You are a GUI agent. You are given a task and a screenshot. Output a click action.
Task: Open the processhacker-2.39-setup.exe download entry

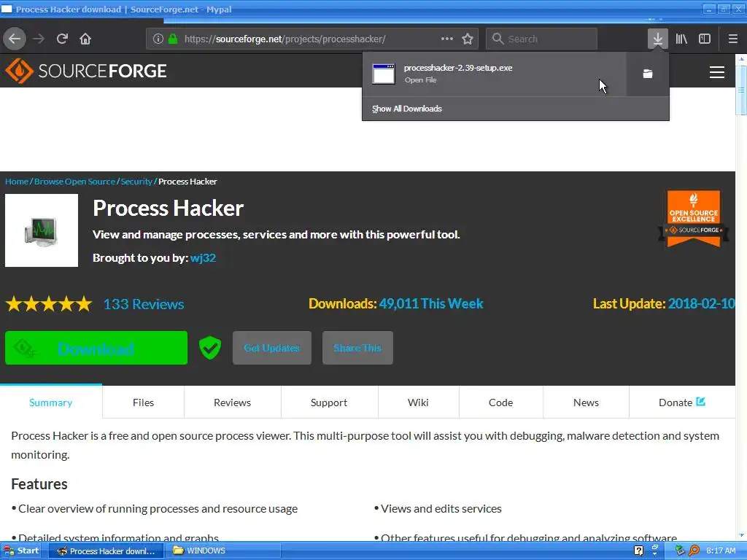pos(494,74)
